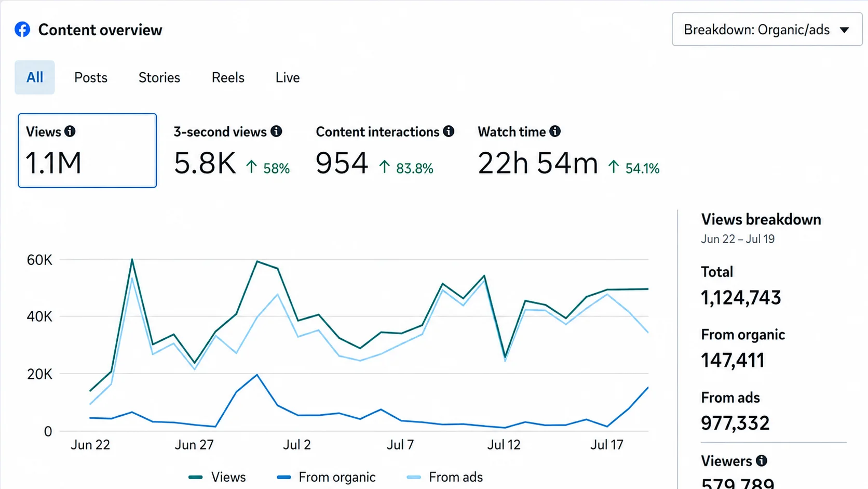The width and height of the screenshot is (868, 489).
Task: Open info tooltip next to Views
Action: (x=70, y=131)
